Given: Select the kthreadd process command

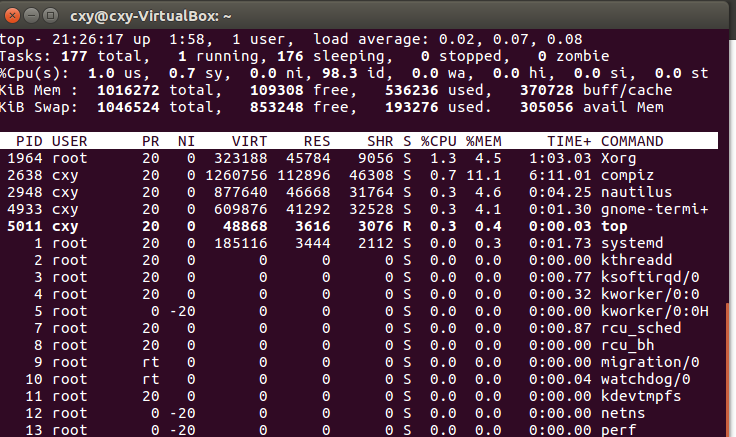Looking at the screenshot, I should point(636,260).
